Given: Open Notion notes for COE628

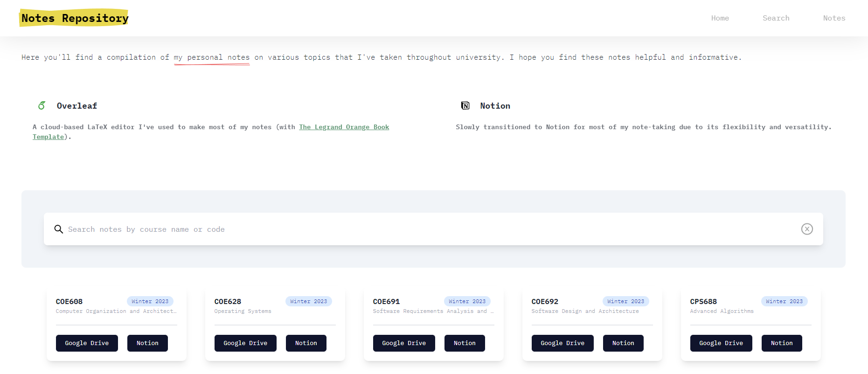Looking at the screenshot, I should pyautogui.click(x=306, y=343).
